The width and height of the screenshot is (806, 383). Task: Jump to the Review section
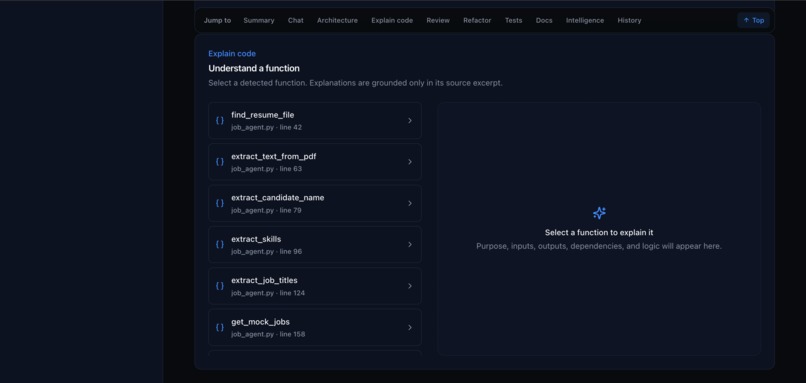click(x=438, y=21)
